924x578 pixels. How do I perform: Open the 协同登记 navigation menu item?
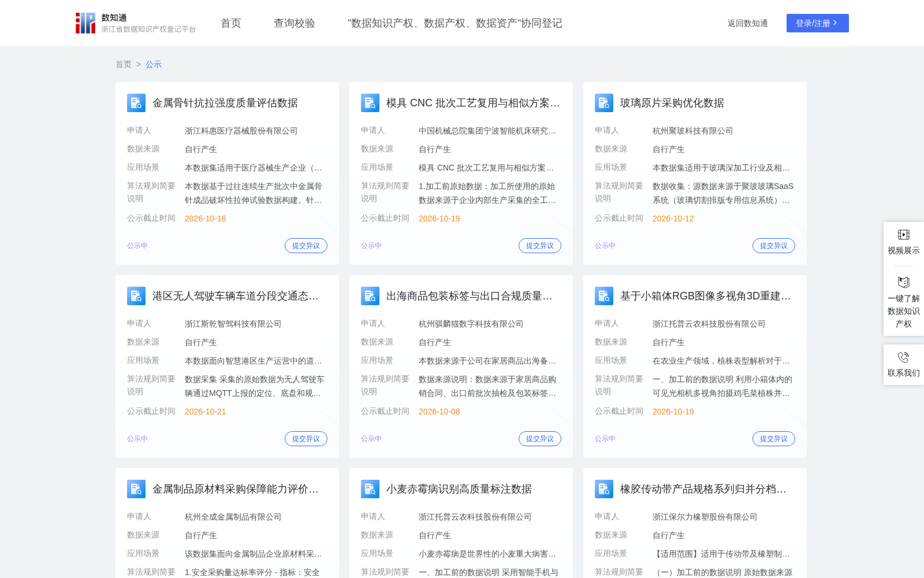coord(455,23)
